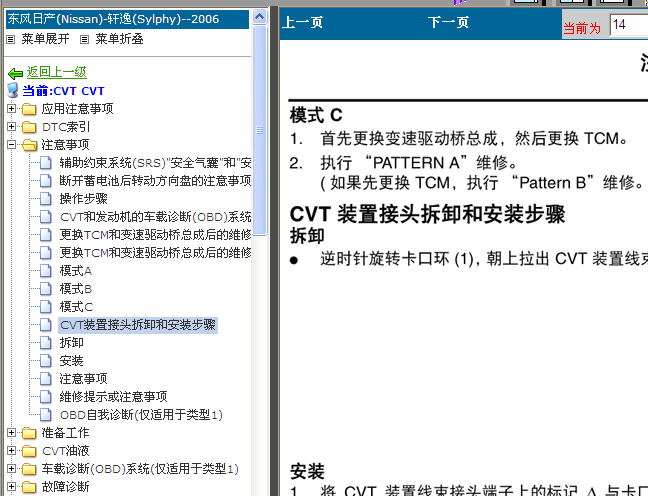Viewport: 648px width, 496px height.
Task: Click 当前:CVT CVT label
Action: [x=63, y=91]
